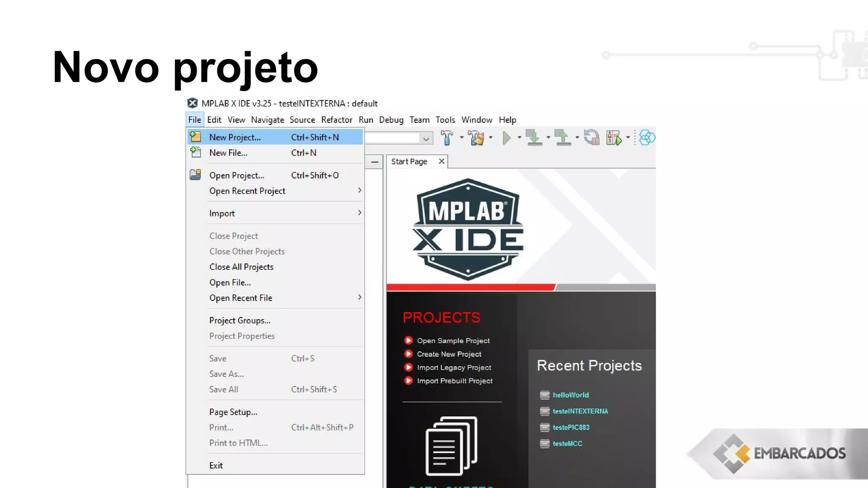Click red arrow beside Open Sample Project
This screenshot has height=488, width=868.
(408, 340)
